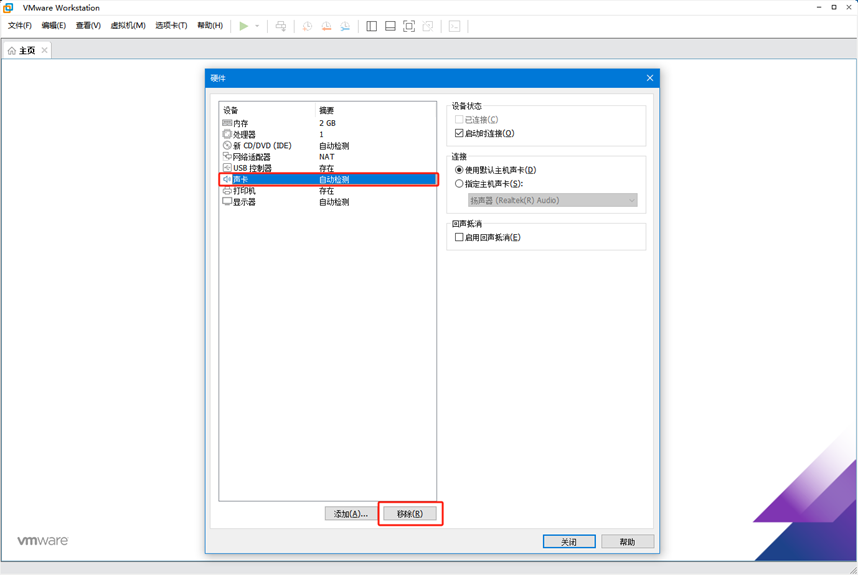Click the printer icon
The image size is (858, 575).
[x=227, y=191]
